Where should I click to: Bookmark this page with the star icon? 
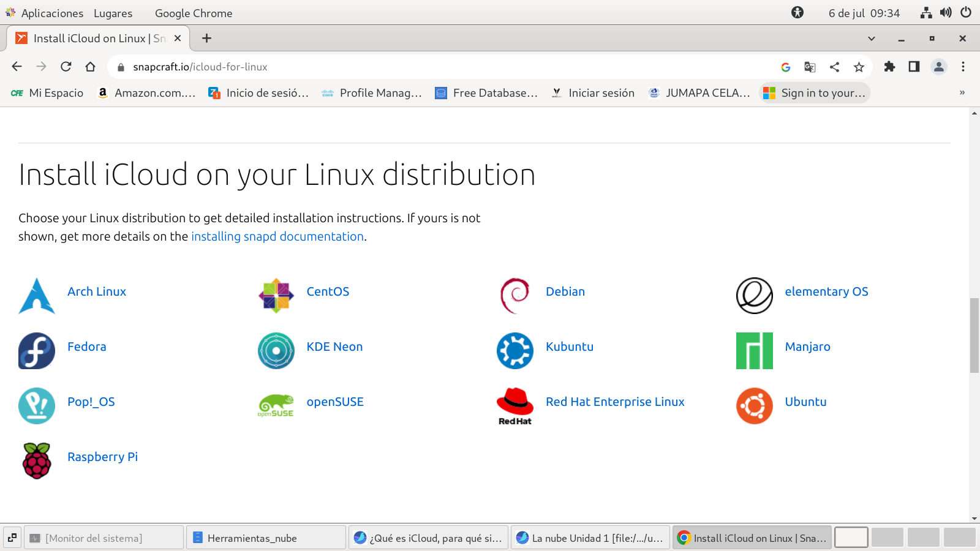coord(859,67)
